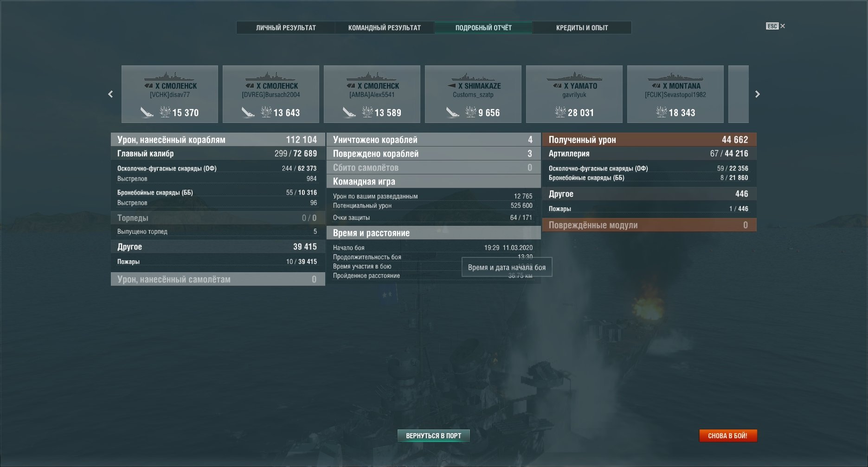This screenshot has height=467, width=868.
Task: Click the sunk ship icon on Alex5541 card
Action: (x=349, y=112)
